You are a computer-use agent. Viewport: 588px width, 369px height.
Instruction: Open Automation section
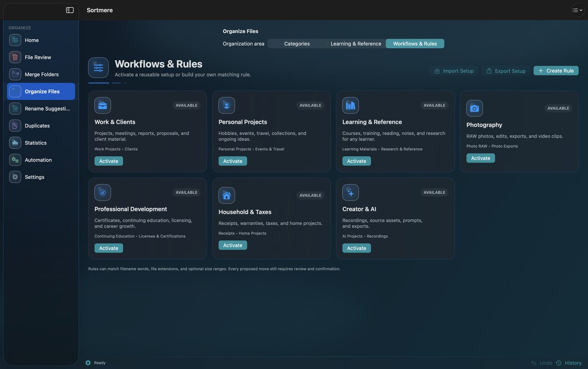41,160
